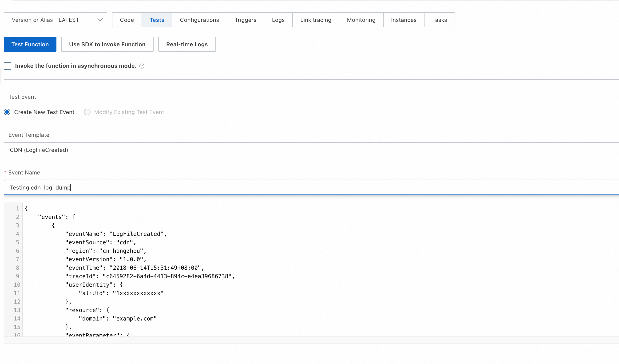
Task: Click Use SDK to Invoke Function
Action: (107, 44)
